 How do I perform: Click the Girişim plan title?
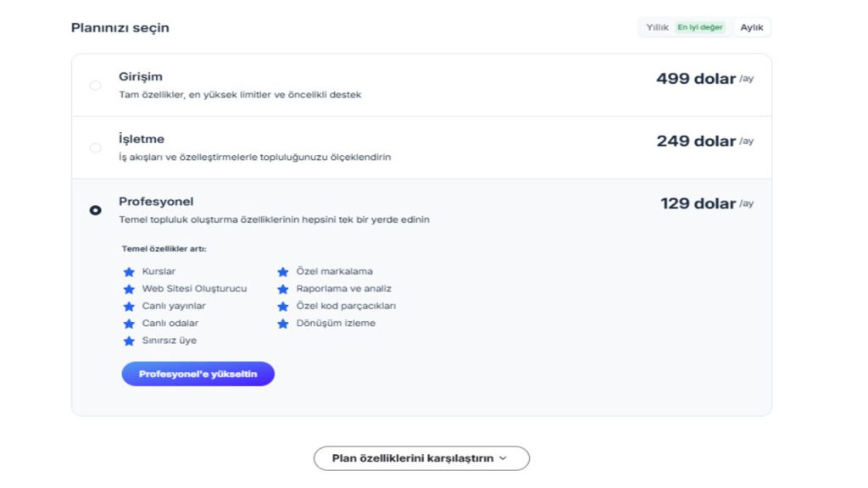[x=141, y=76]
